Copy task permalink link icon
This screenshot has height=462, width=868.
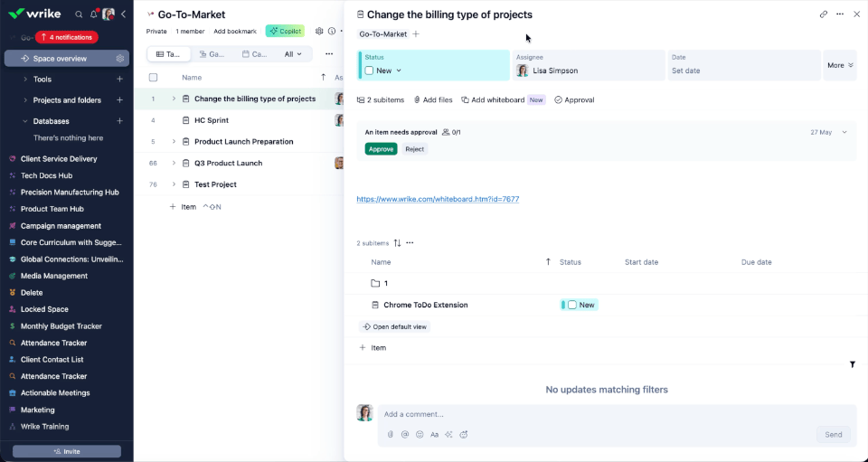824,14
